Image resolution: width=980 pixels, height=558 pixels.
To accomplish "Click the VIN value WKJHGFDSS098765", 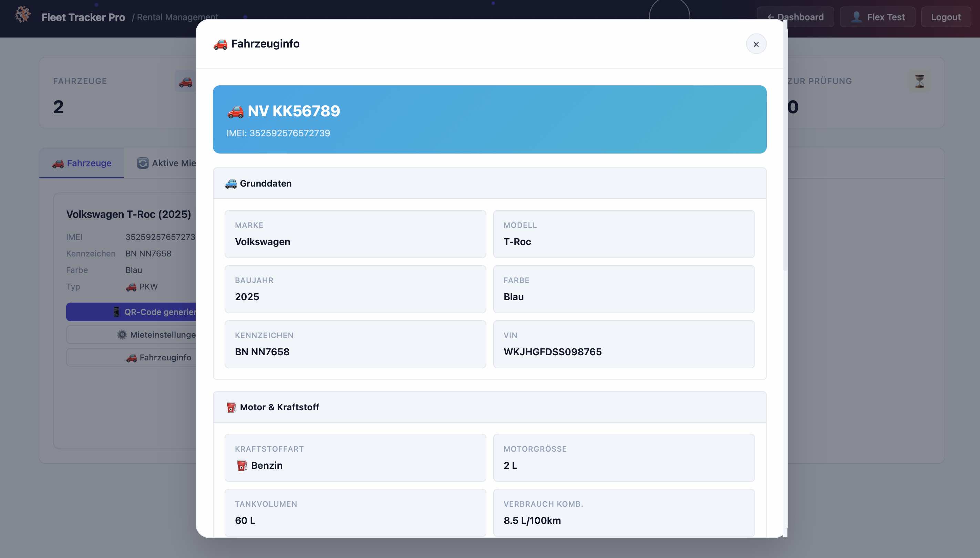I will click(553, 352).
